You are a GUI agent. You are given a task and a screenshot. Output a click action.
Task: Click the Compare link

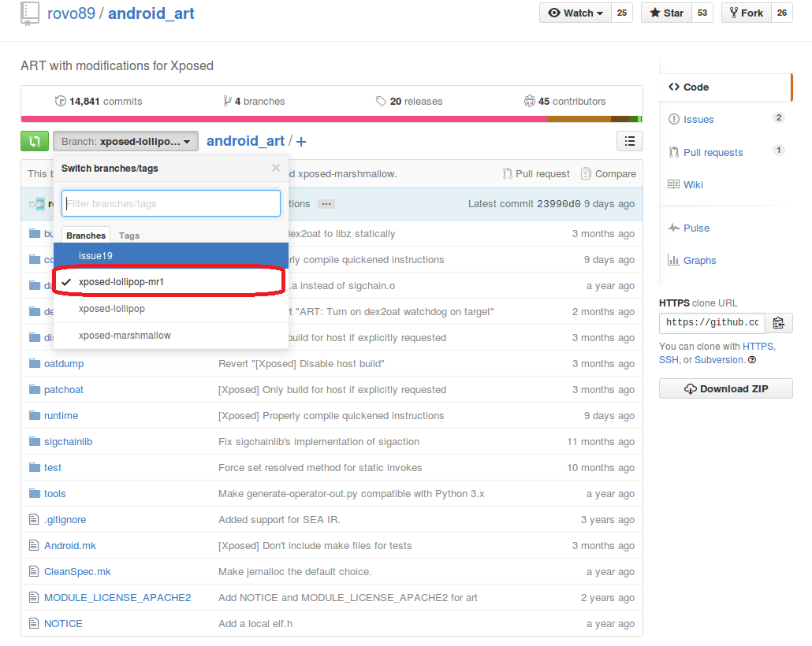coord(609,174)
